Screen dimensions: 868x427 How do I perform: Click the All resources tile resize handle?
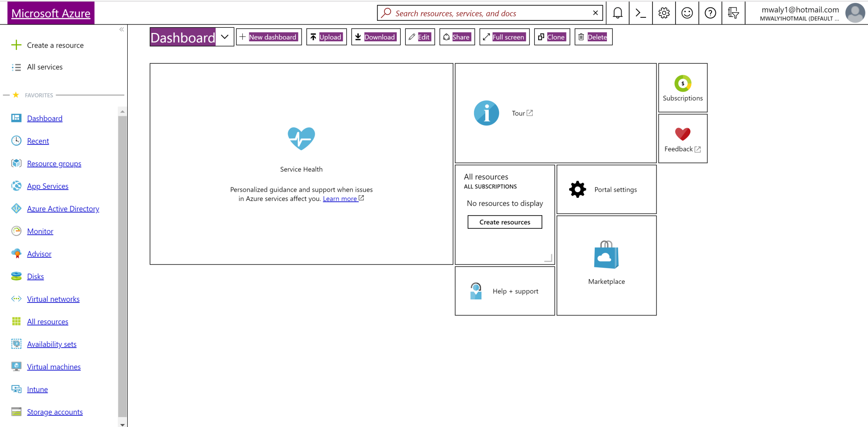click(548, 258)
